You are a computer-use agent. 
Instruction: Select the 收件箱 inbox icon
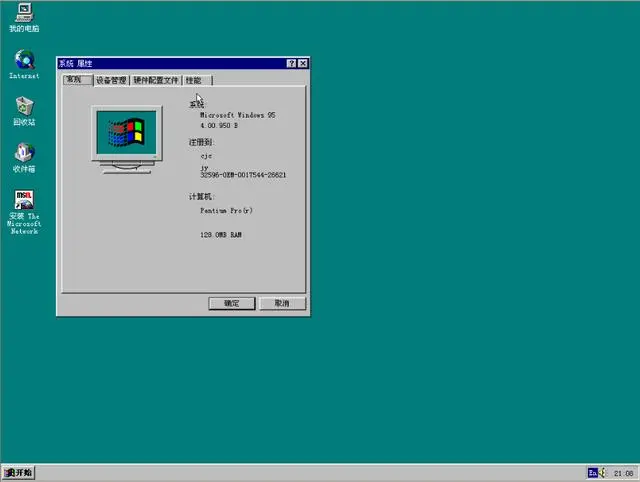click(x=24, y=158)
